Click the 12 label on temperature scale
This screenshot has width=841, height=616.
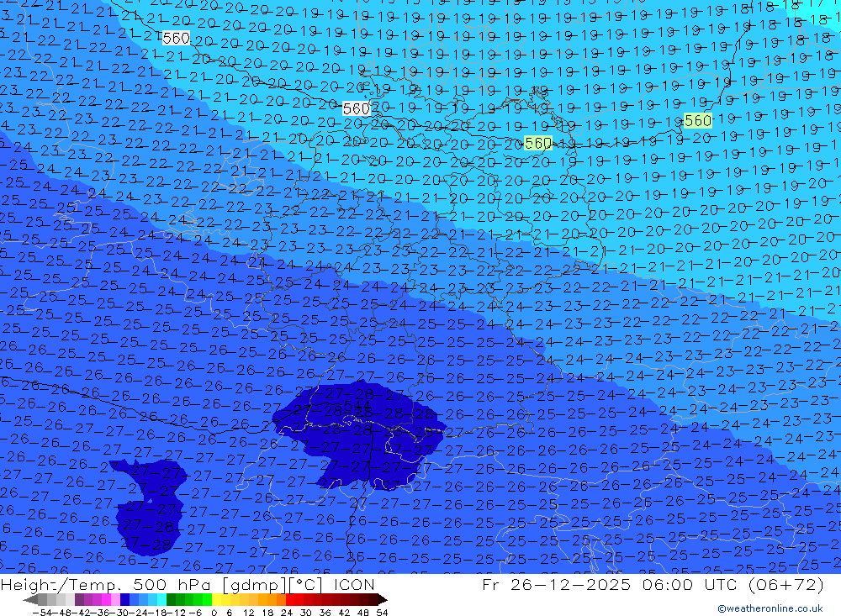[249, 613]
